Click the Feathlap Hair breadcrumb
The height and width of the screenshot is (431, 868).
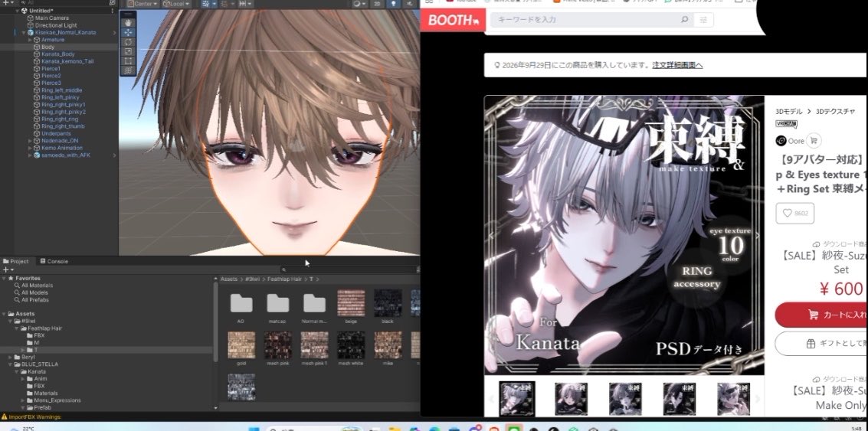coord(285,279)
